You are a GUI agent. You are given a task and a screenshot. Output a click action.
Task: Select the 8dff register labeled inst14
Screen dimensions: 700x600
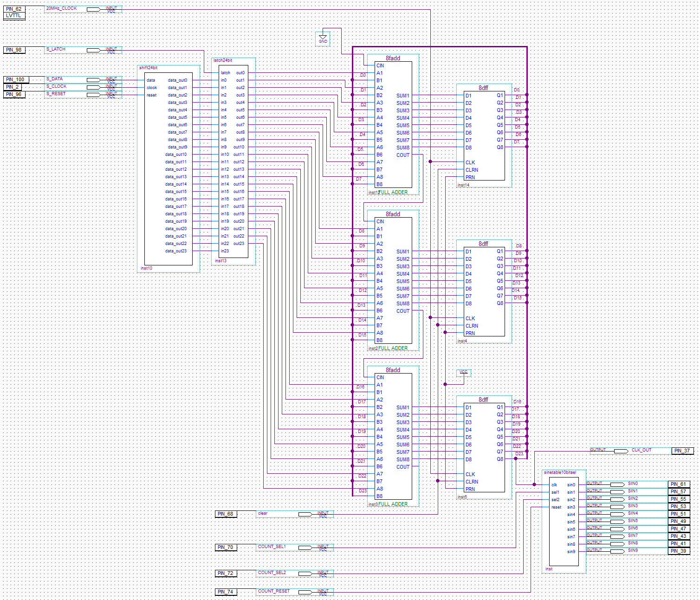[x=484, y=135]
